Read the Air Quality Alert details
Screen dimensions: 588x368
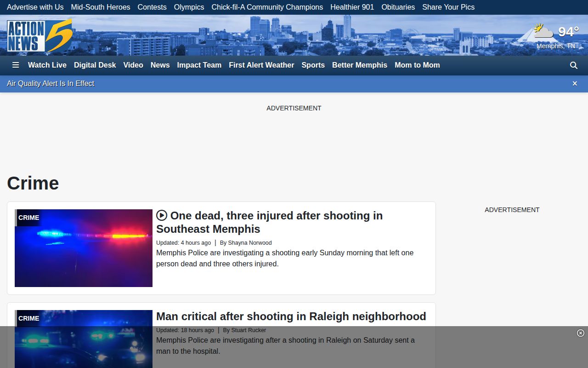click(51, 83)
